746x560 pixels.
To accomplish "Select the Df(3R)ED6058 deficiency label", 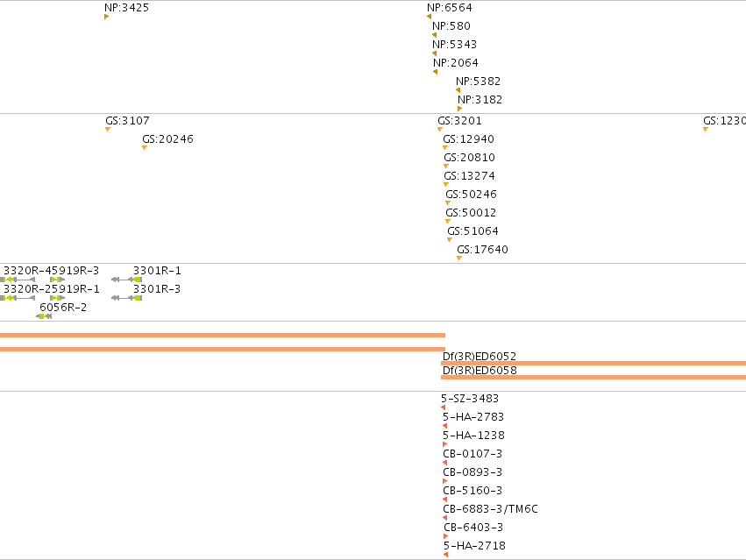I will (x=480, y=371).
